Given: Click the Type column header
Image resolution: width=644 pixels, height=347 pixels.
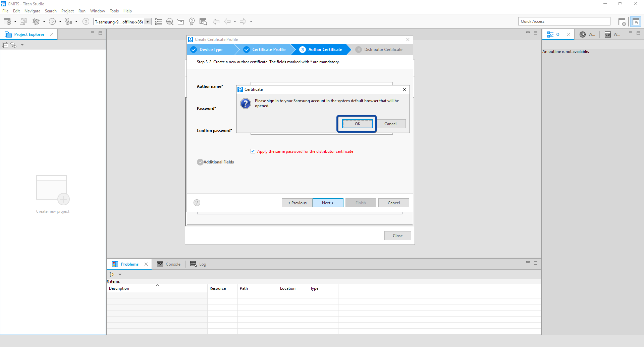Looking at the screenshot, I should 323,288.
